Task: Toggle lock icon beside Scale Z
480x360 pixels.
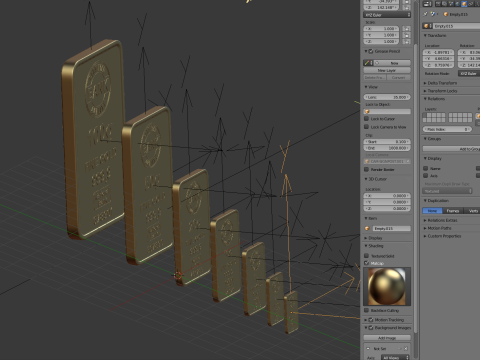Action: pos(406,41)
